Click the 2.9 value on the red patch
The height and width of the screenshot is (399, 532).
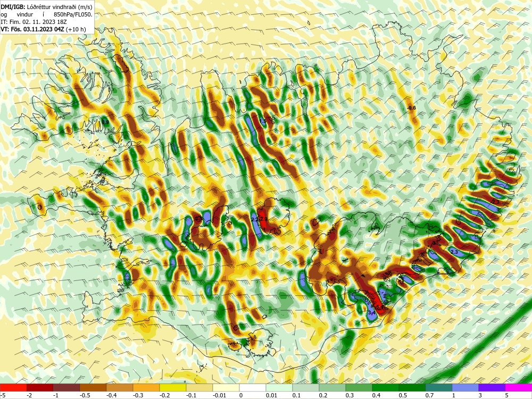coord(264,219)
